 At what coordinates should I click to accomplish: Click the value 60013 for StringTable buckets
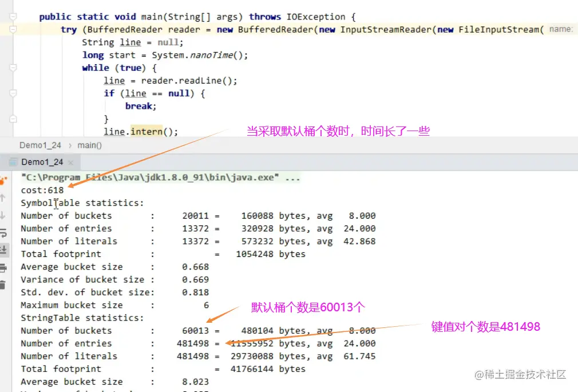(195, 331)
